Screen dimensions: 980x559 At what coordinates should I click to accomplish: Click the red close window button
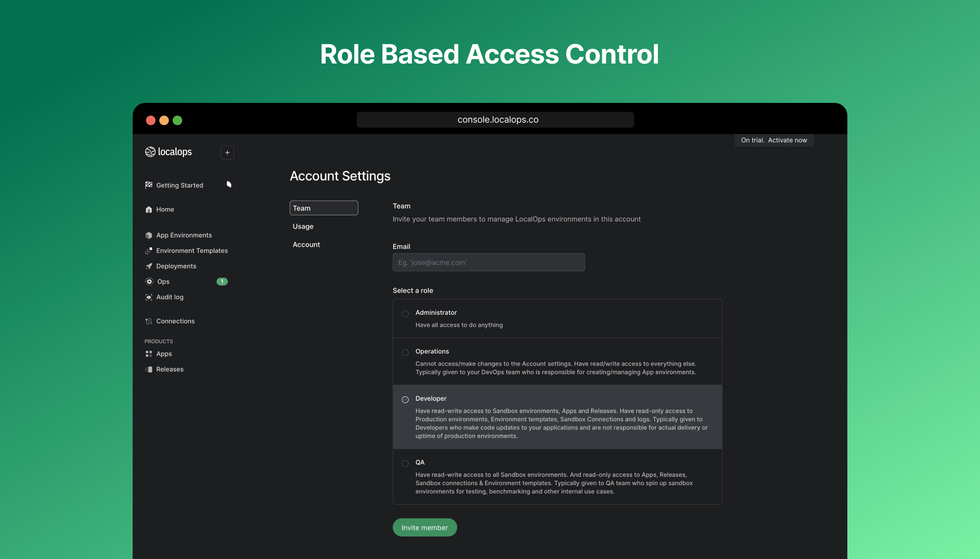[151, 121]
